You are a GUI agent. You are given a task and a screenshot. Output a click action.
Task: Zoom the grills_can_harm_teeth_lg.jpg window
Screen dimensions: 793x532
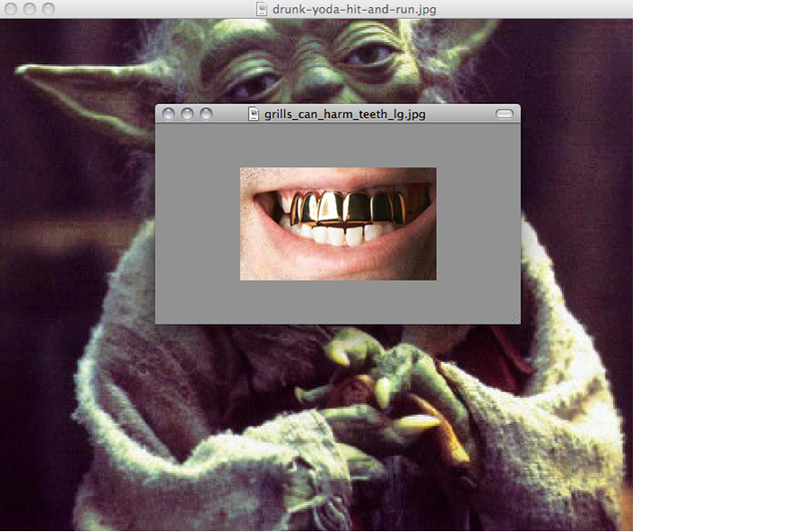coord(206,114)
